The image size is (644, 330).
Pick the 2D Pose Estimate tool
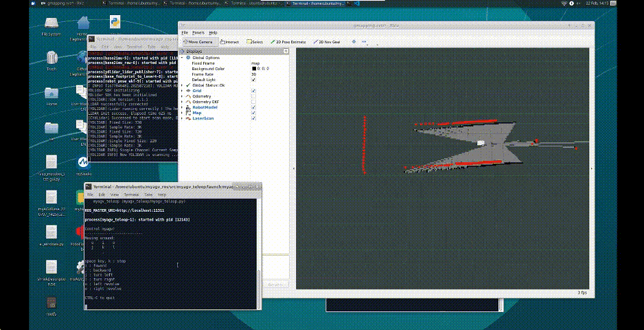(x=289, y=42)
